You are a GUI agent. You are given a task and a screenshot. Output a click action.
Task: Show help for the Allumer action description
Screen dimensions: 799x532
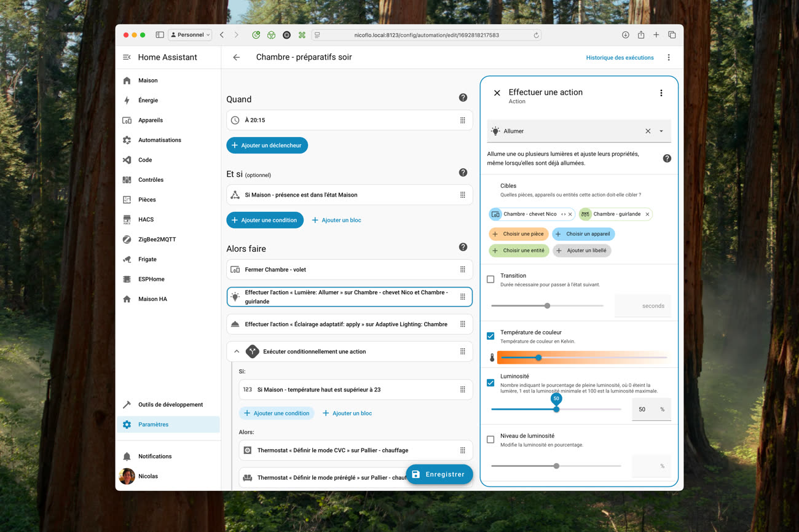click(x=667, y=158)
